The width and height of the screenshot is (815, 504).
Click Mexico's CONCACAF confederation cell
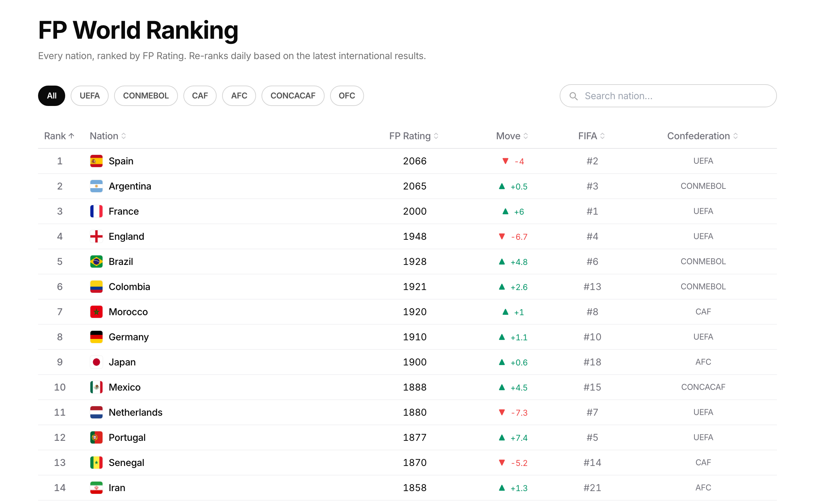tap(703, 387)
